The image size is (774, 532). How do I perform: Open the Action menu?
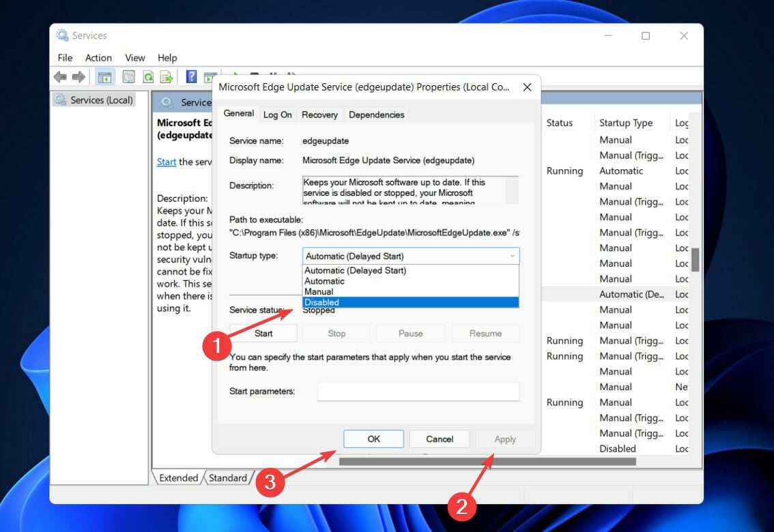coord(98,58)
